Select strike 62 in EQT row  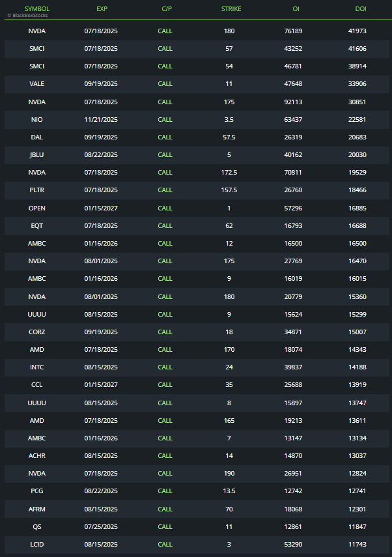tap(229, 226)
